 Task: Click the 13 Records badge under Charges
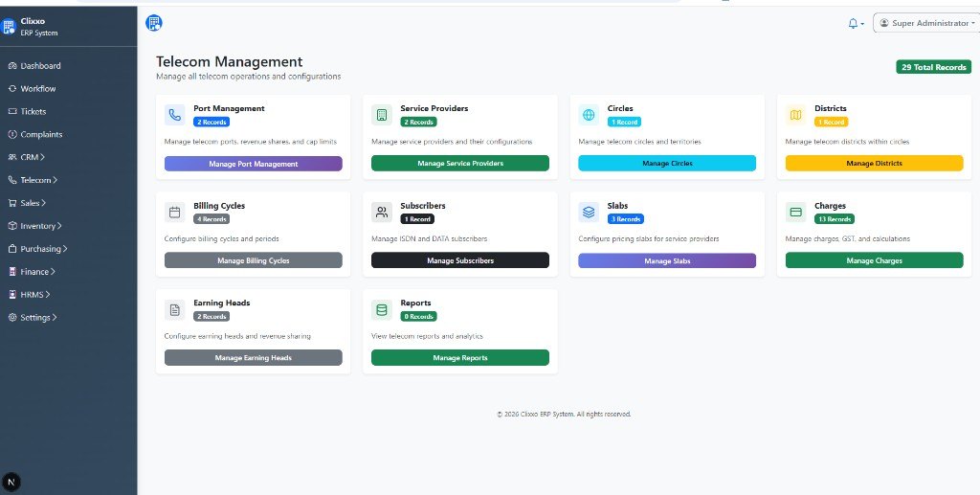click(834, 219)
